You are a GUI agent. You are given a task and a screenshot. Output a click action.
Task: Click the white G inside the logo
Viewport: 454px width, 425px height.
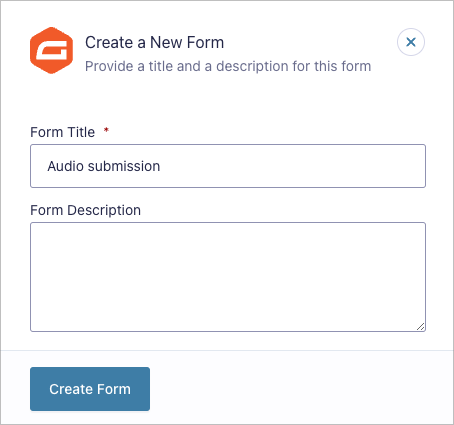54,50
